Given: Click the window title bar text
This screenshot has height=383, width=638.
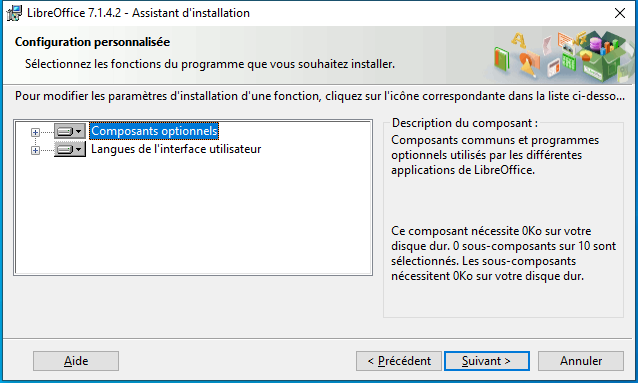Looking at the screenshot, I should tap(138, 13).
